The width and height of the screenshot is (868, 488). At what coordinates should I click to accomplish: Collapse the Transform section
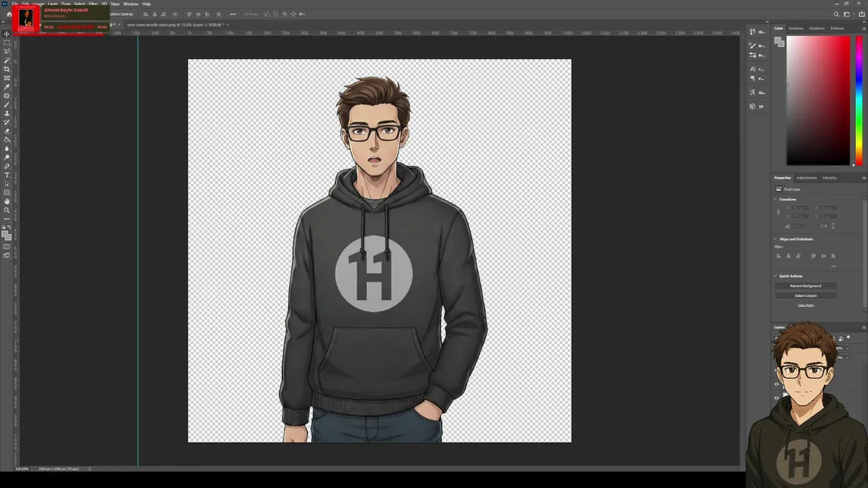point(776,199)
